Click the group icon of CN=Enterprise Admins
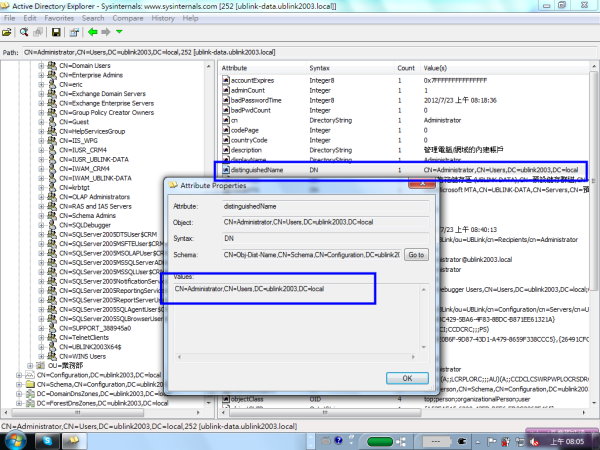This screenshot has width=600, height=450. coord(52,75)
